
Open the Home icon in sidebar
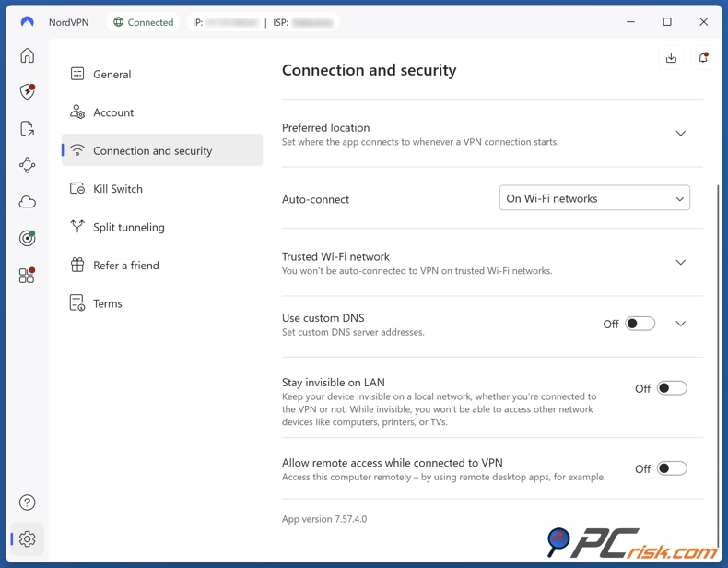pyautogui.click(x=28, y=56)
